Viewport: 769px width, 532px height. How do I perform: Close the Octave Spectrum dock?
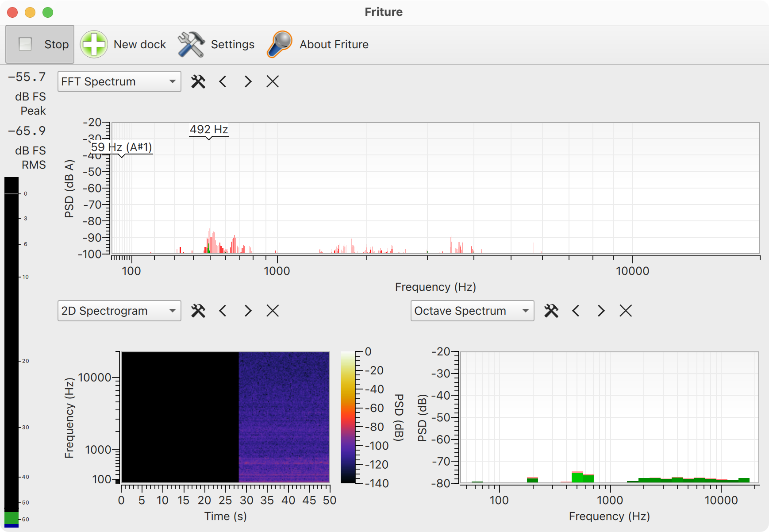point(626,311)
